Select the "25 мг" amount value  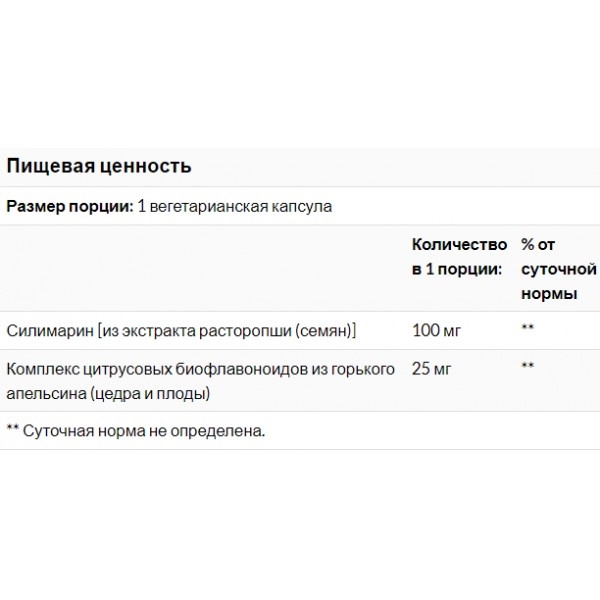coord(433,369)
